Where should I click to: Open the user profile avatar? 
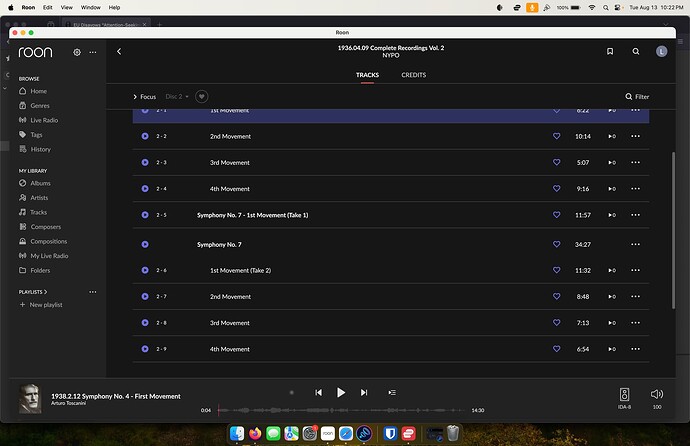(x=661, y=51)
